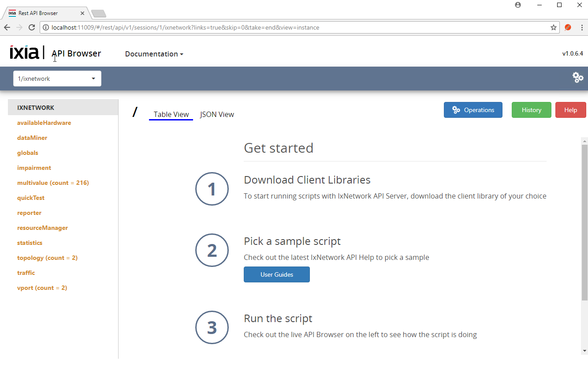Click the API Browser title text

point(76,53)
